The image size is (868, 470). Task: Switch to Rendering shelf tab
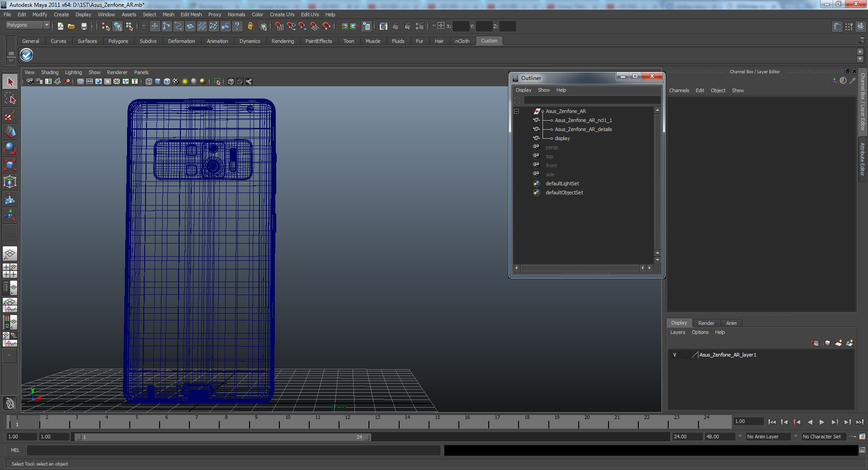(283, 41)
